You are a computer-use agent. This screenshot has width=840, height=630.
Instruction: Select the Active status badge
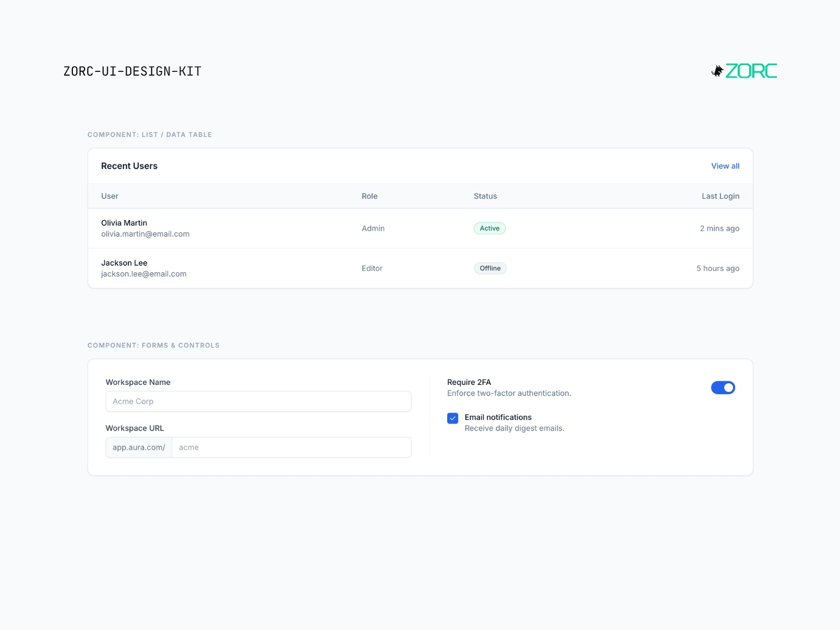click(x=490, y=228)
